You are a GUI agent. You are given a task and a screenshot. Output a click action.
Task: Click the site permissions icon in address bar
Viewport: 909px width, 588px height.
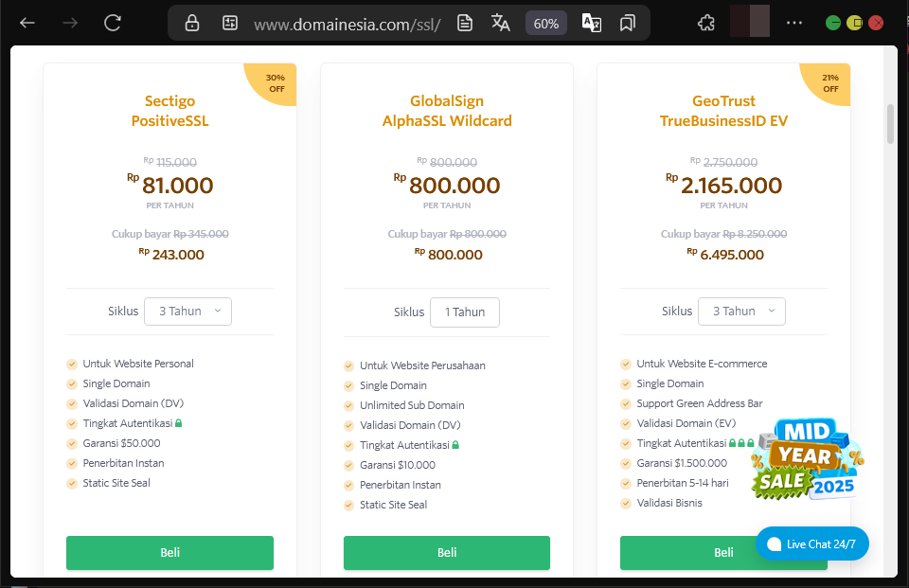click(229, 24)
